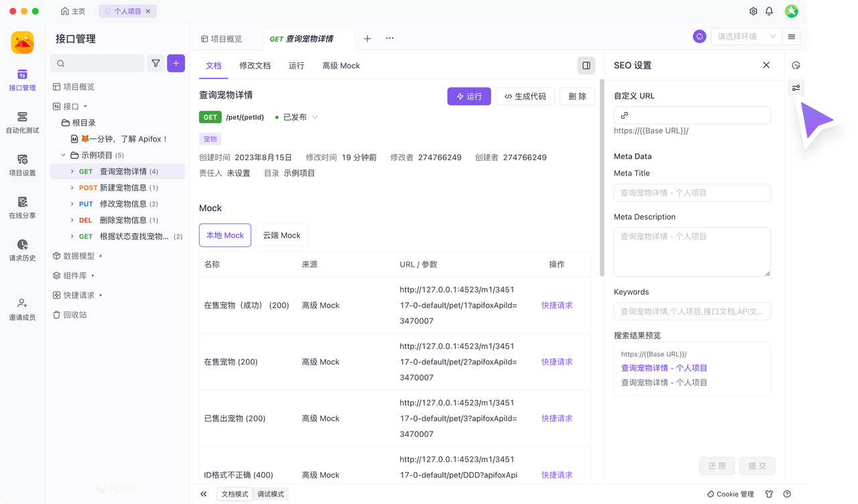Select the 云端 Mock option
This screenshot has width=858, height=504.
[x=282, y=235]
